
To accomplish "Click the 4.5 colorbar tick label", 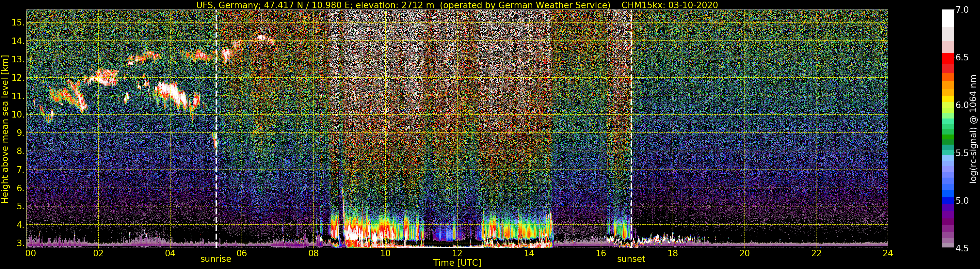I will tap(962, 248).
